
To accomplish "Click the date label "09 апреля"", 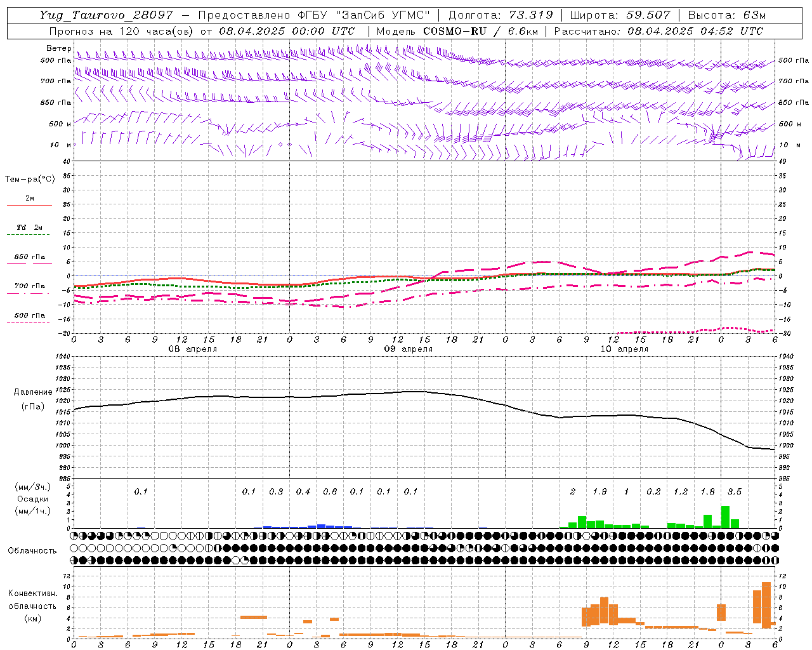I will (x=408, y=349).
